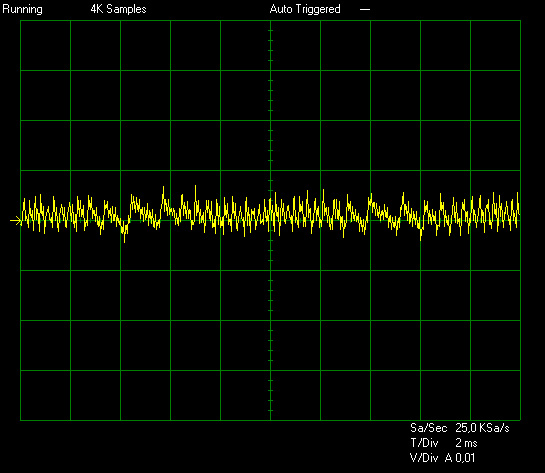545x473 pixels.
Task: Click the Sa/Sec label
Action: (428, 428)
